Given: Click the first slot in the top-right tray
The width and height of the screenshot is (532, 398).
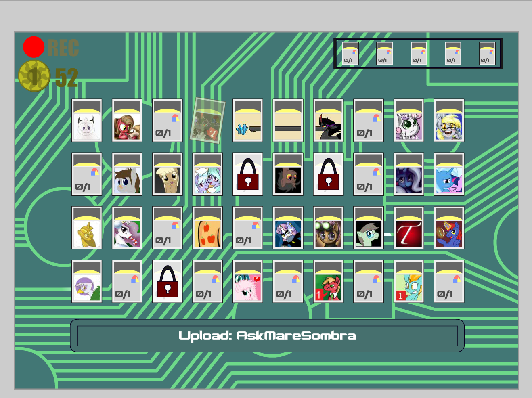Looking at the screenshot, I should (x=350, y=54).
